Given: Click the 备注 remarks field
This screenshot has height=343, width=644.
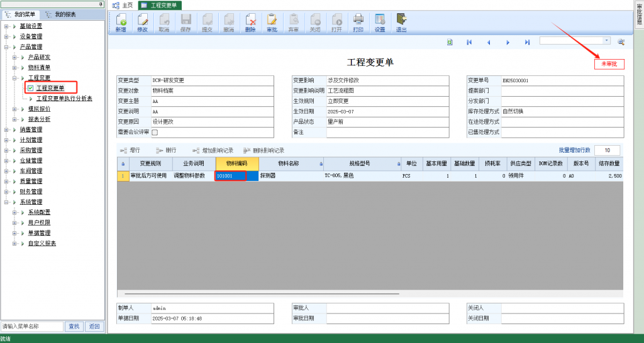Looking at the screenshot, I should click(387, 132).
